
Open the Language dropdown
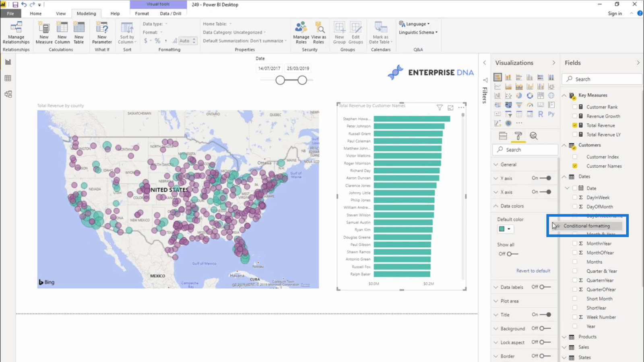point(415,24)
